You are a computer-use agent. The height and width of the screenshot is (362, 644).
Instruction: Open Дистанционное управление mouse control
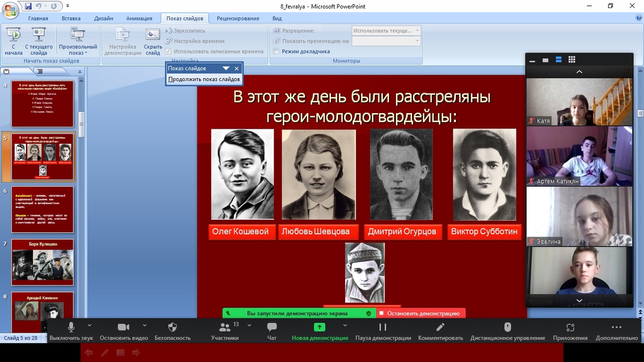pos(508,331)
